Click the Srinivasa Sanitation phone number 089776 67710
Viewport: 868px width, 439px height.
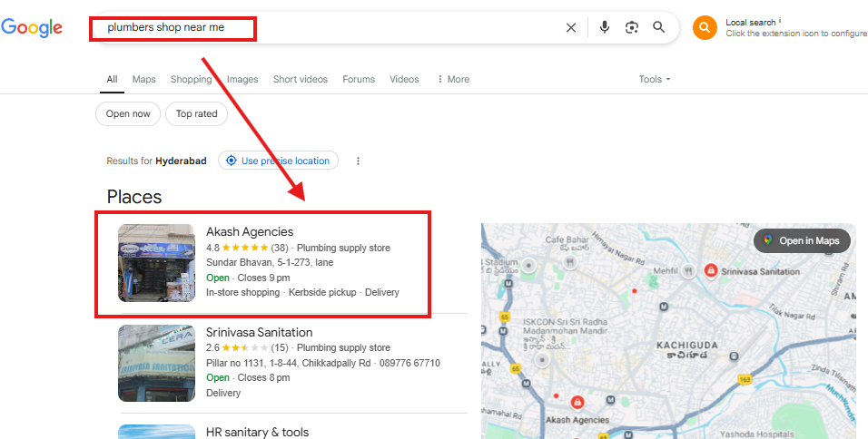click(409, 363)
